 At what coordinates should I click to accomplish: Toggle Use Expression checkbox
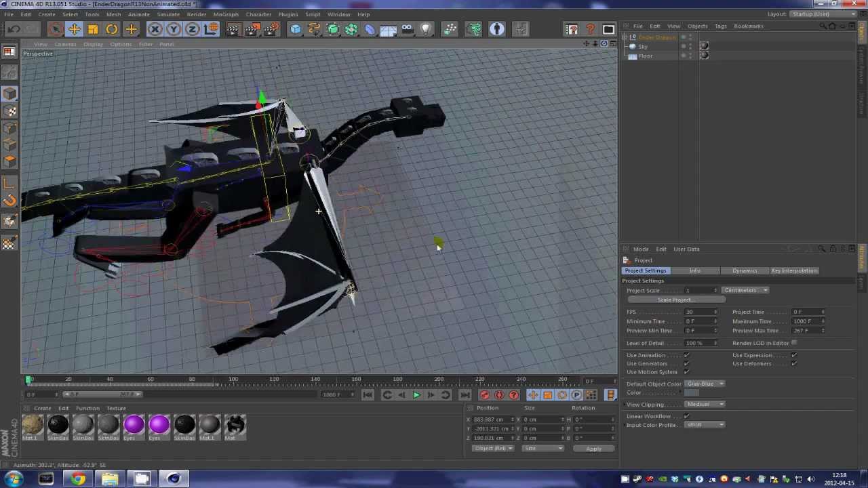click(793, 355)
